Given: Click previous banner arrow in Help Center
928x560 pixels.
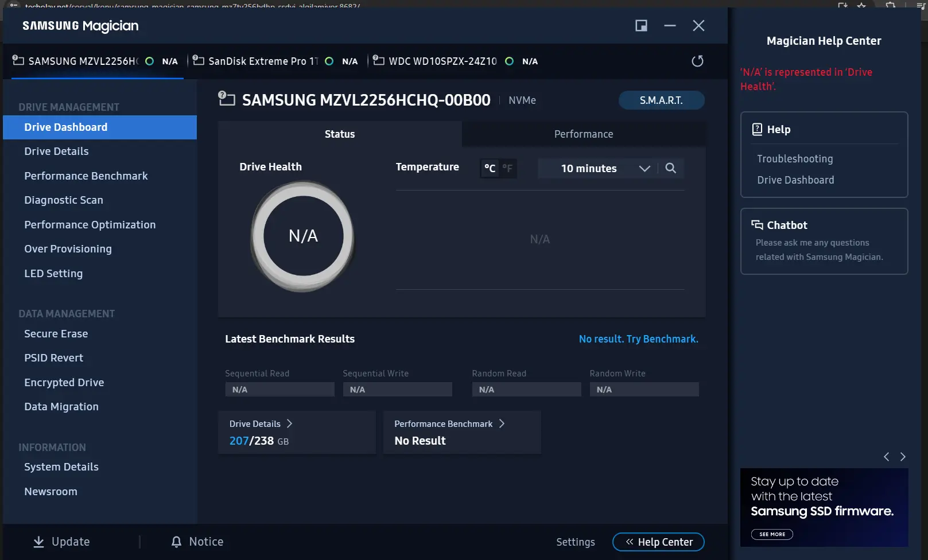Looking at the screenshot, I should point(887,457).
